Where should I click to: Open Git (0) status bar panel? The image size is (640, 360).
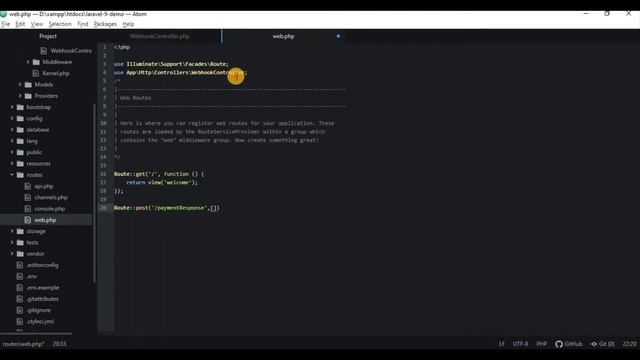click(602, 344)
